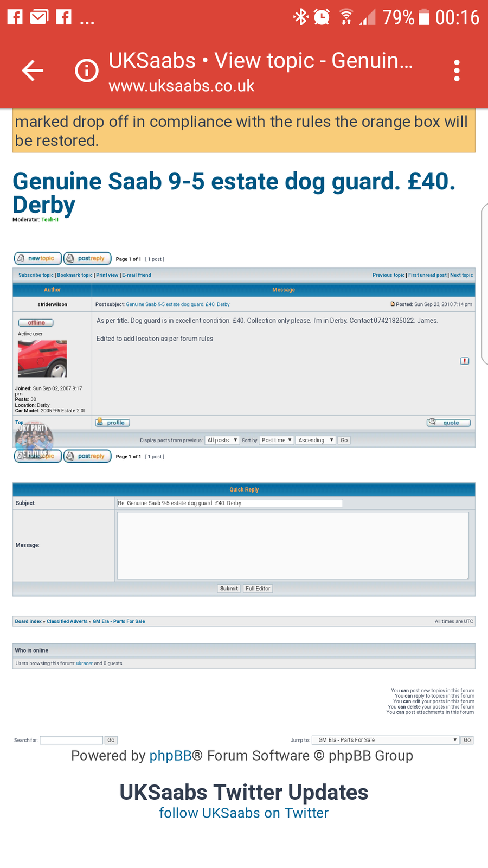The height and width of the screenshot is (868, 488).
Task: Open the site info icon
Action: pyautogui.click(x=87, y=71)
